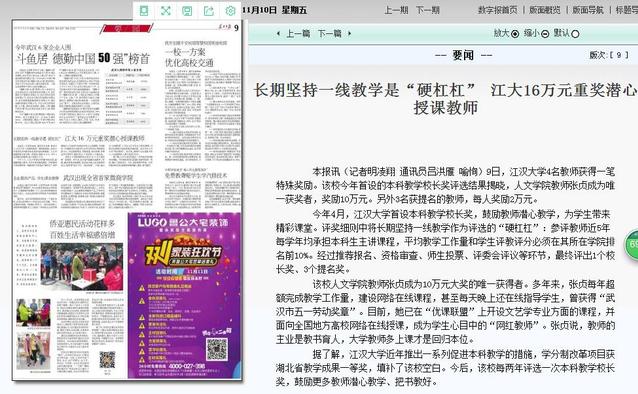Open next article 下一篇
The height and width of the screenshot is (394, 638).
(x=329, y=33)
